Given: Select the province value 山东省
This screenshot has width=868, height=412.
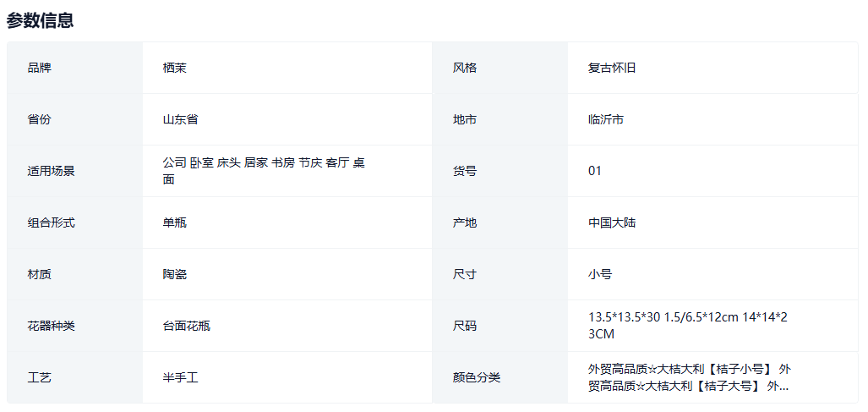Looking at the screenshot, I should (180, 119).
